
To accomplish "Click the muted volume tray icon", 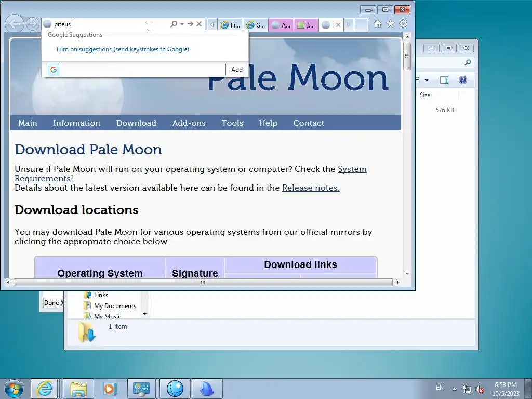I will (x=480, y=389).
